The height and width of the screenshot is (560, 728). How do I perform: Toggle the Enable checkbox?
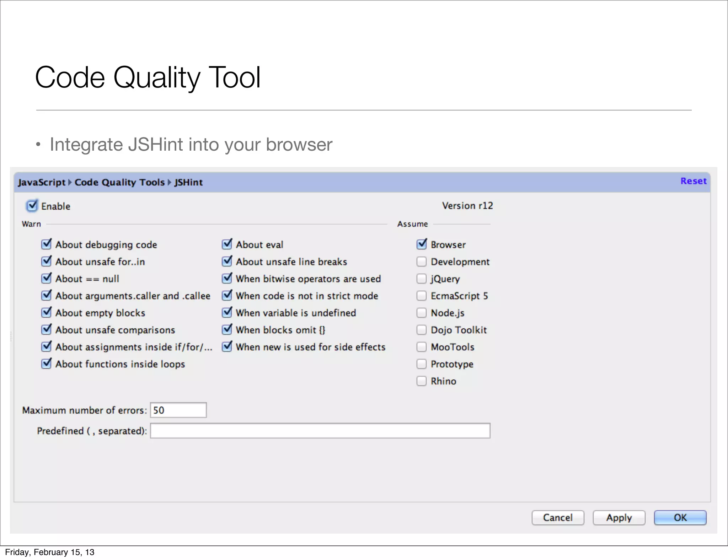pos(32,206)
